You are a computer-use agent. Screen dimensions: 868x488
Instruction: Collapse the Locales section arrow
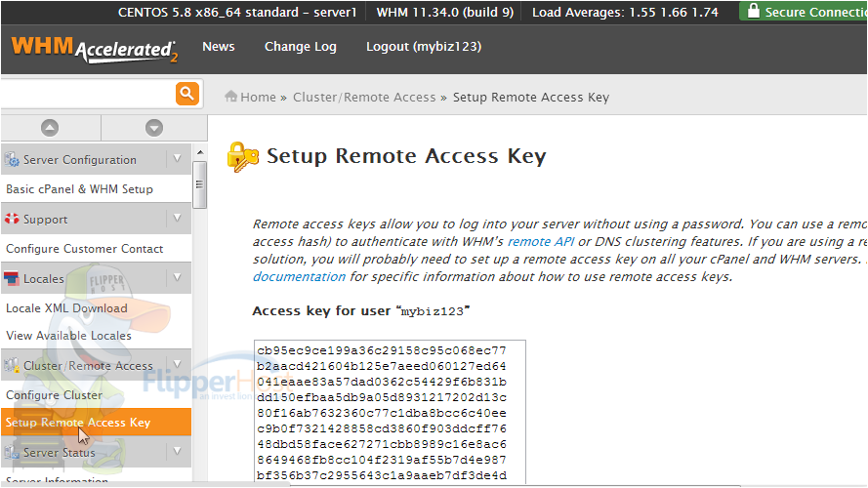[177, 277]
